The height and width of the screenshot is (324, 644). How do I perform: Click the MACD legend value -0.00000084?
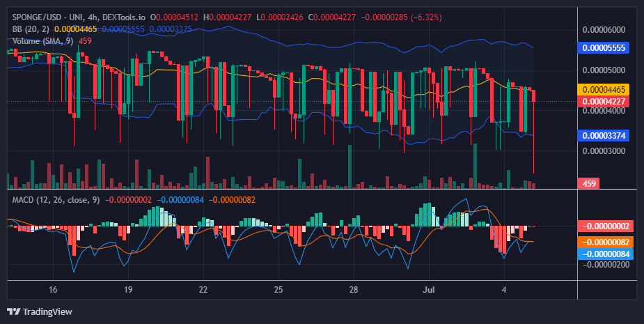(x=180, y=200)
